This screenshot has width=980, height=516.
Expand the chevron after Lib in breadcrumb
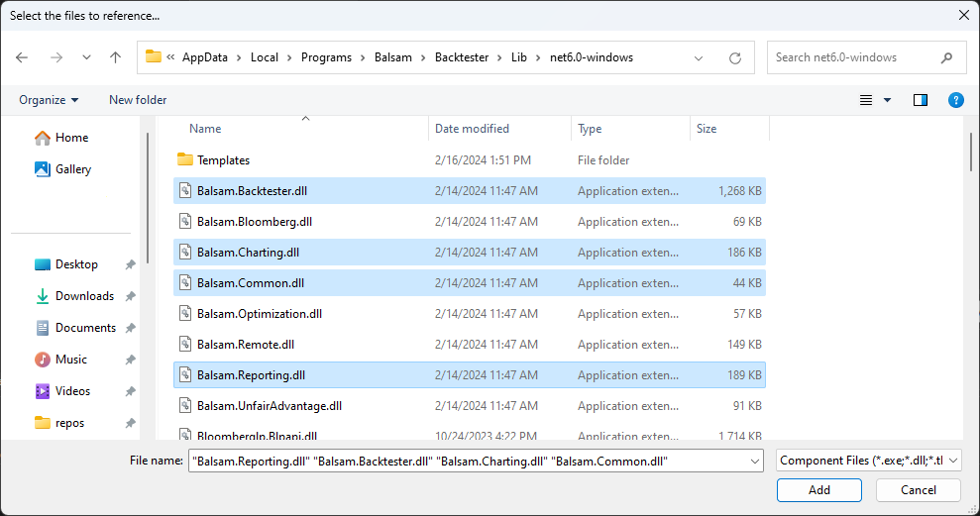[x=538, y=57]
